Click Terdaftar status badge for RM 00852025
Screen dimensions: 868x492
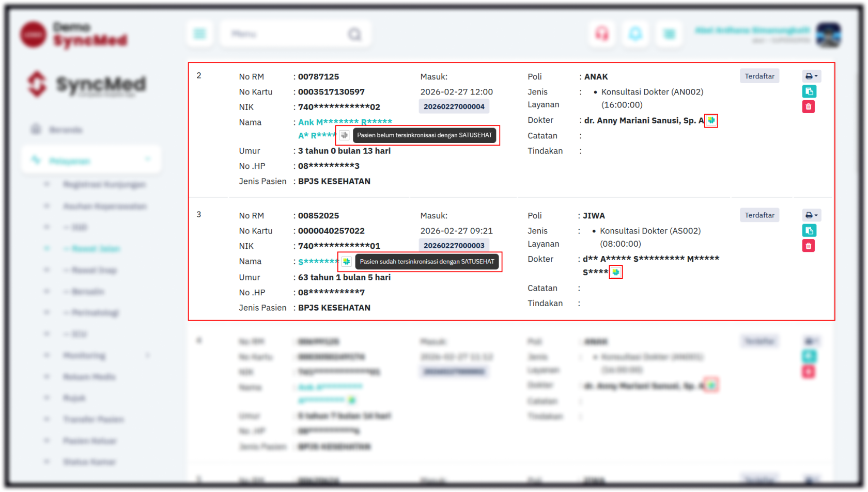click(x=760, y=215)
